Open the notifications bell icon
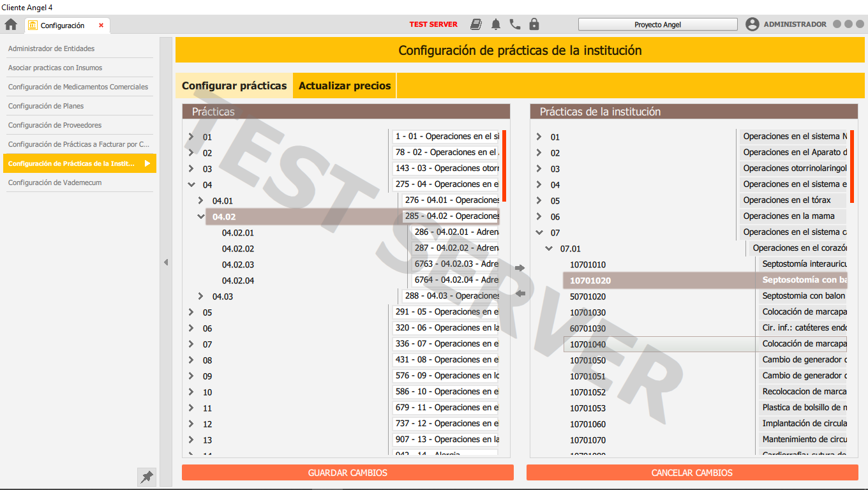 click(x=495, y=24)
